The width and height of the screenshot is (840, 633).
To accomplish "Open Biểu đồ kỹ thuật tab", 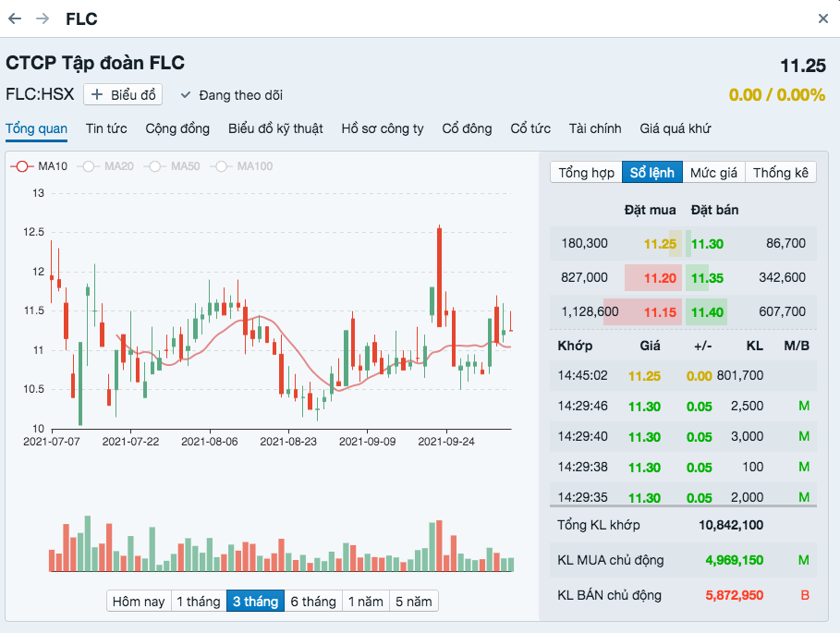I will 275,128.
